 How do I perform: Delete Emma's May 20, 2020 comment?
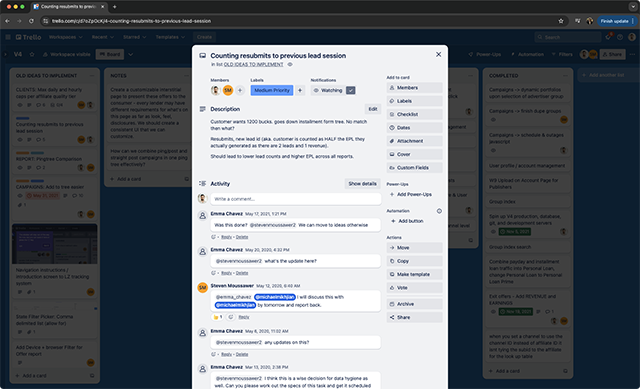[242, 273]
